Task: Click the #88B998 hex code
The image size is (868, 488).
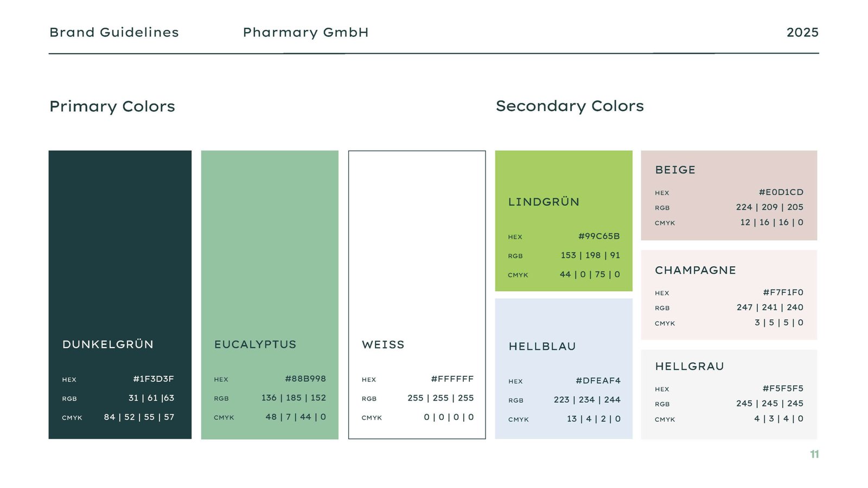Action: point(305,379)
